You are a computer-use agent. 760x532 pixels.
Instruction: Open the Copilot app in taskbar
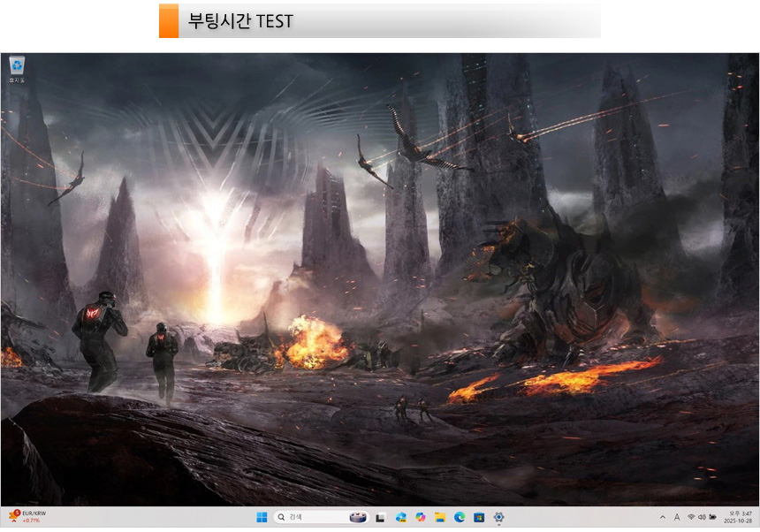[x=420, y=517]
